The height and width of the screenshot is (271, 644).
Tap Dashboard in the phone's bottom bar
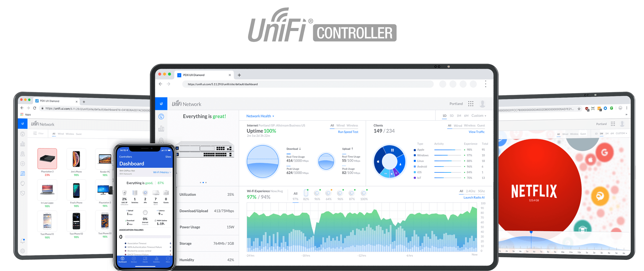pos(122,260)
